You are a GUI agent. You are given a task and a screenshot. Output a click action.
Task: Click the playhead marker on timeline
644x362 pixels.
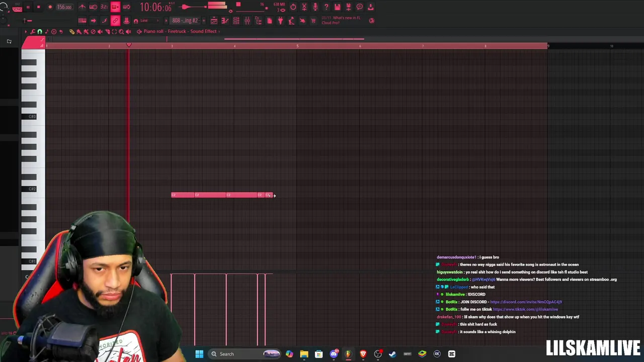(129, 45)
